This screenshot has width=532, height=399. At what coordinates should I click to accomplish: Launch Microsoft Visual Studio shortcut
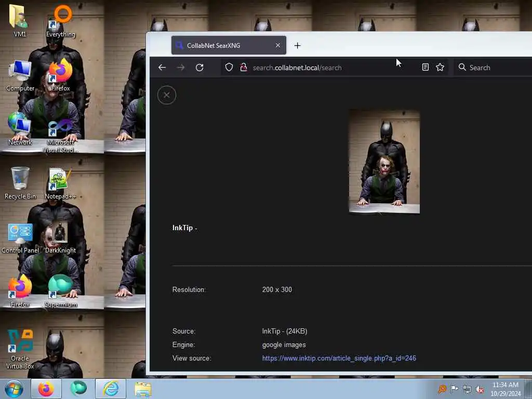click(61, 136)
